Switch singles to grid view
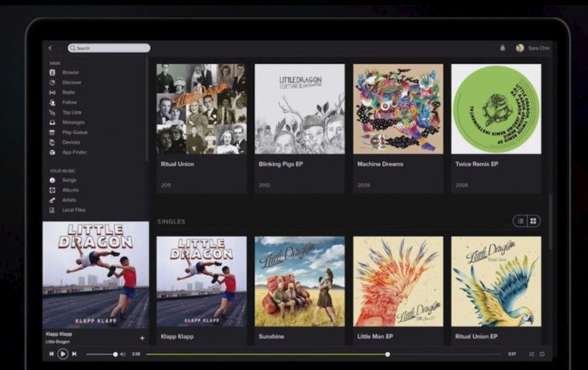The width and height of the screenshot is (588, 370). coord(533,221)
